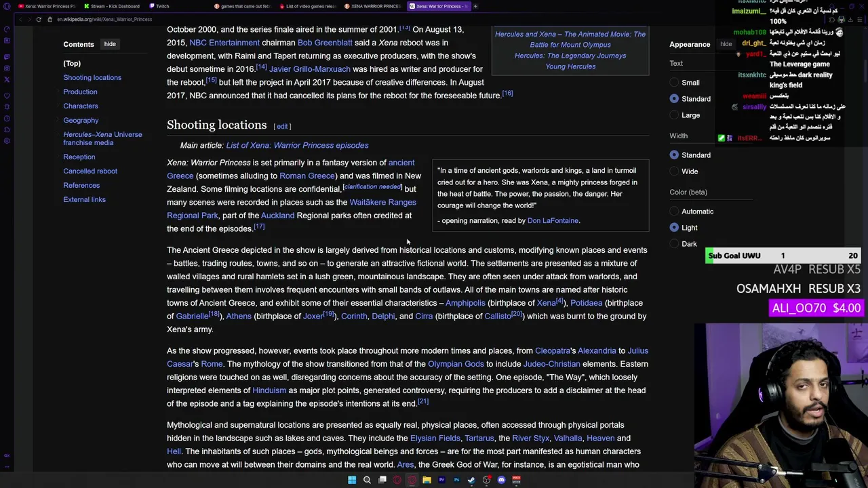Open a new tab with plus button

click(x=475, y=6)
